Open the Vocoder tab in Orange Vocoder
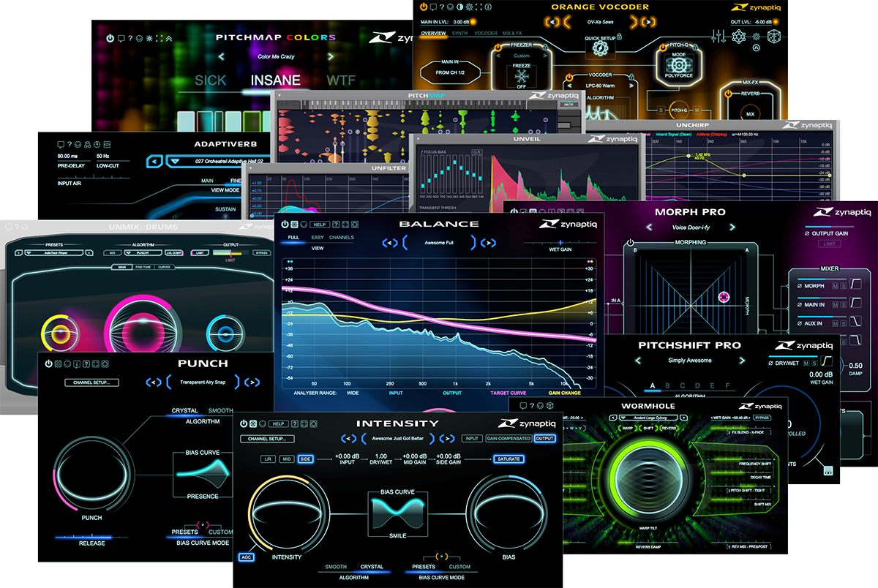878x588 pixels. click(x=486, y=33)
